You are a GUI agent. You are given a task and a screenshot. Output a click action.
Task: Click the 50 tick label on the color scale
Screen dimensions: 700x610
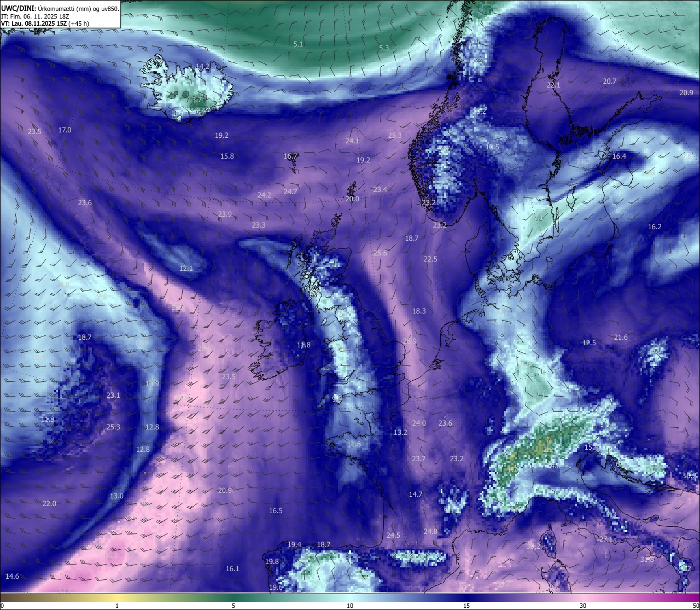(695, 606)
